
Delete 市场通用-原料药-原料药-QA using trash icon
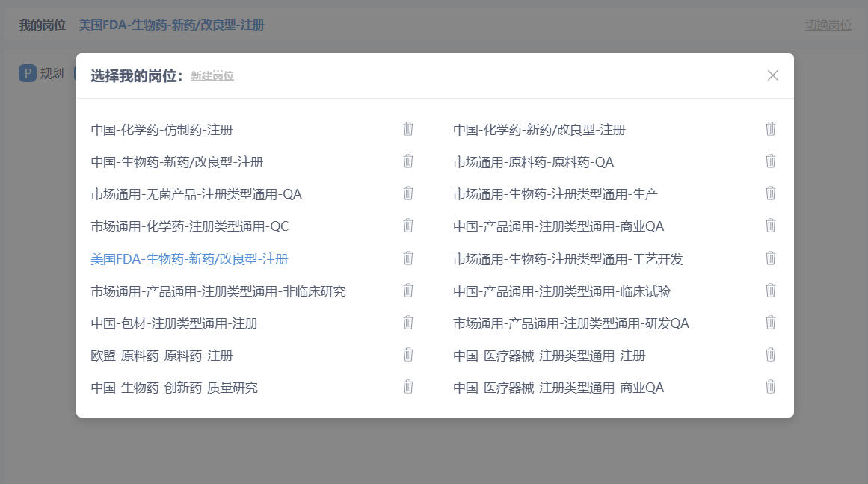[x=771, y=161]
